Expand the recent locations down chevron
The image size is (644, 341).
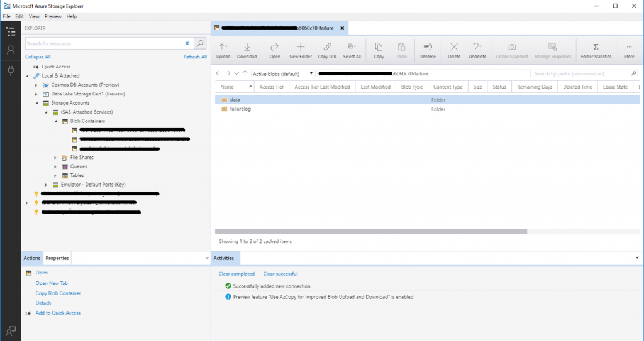coord(236,73)
